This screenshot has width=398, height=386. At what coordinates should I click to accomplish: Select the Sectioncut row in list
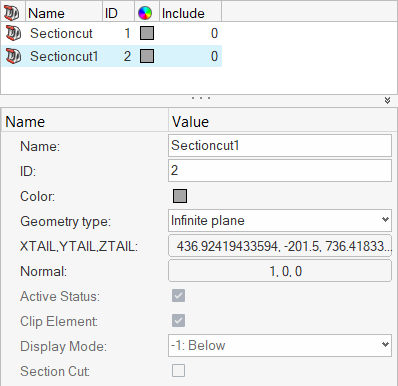[x=112, y=33]
